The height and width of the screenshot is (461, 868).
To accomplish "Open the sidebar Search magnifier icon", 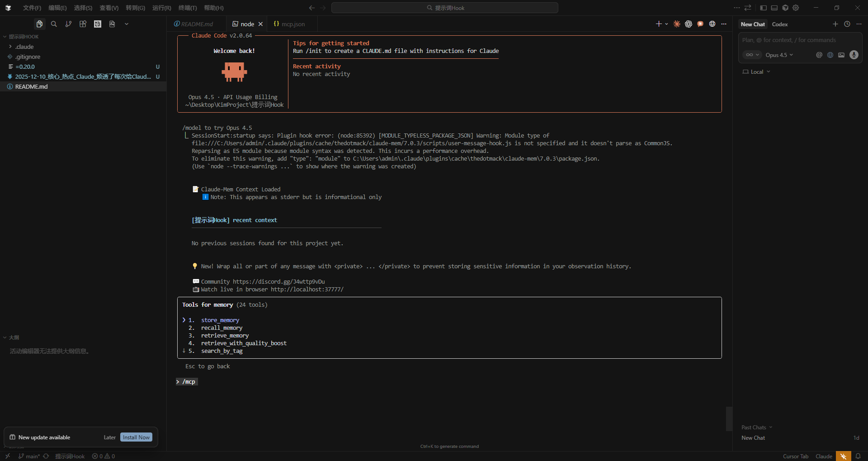I will 54,24.
